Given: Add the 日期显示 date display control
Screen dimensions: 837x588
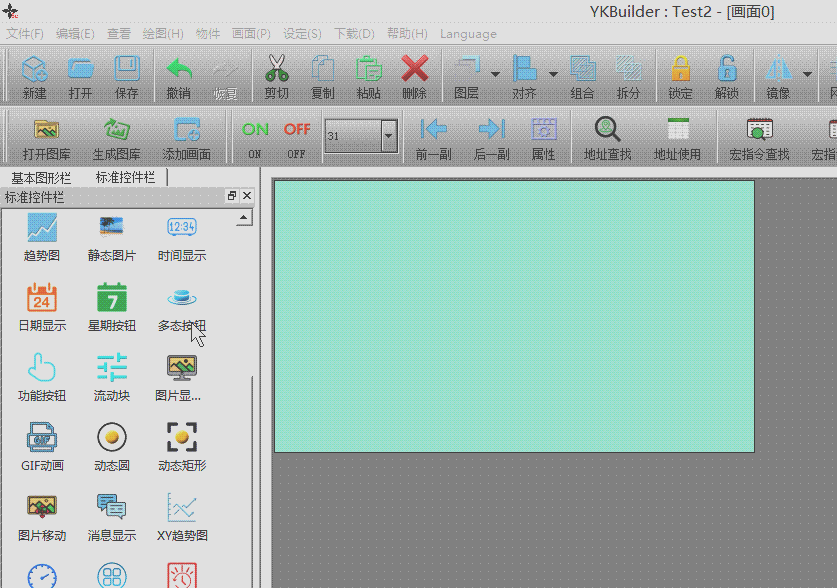Looking at the screenshot, I should point(42,306).
